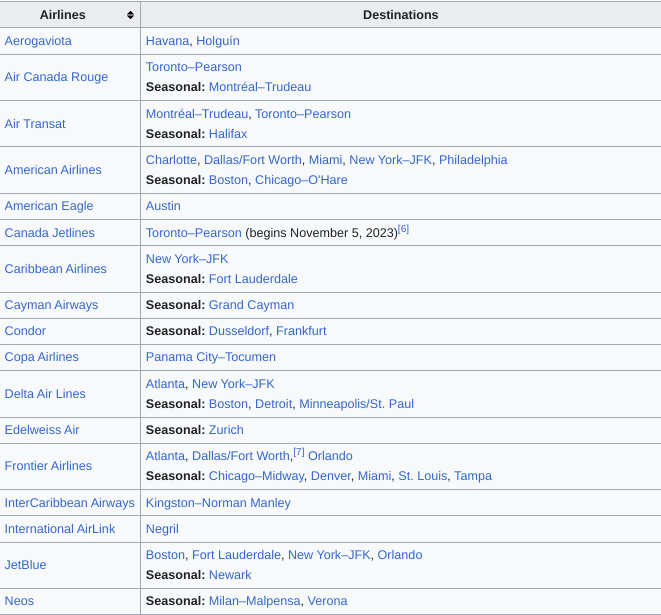Open the Canada Jetlines link
The height and width of the screenshot is (615, 661).
coord(49,233)
